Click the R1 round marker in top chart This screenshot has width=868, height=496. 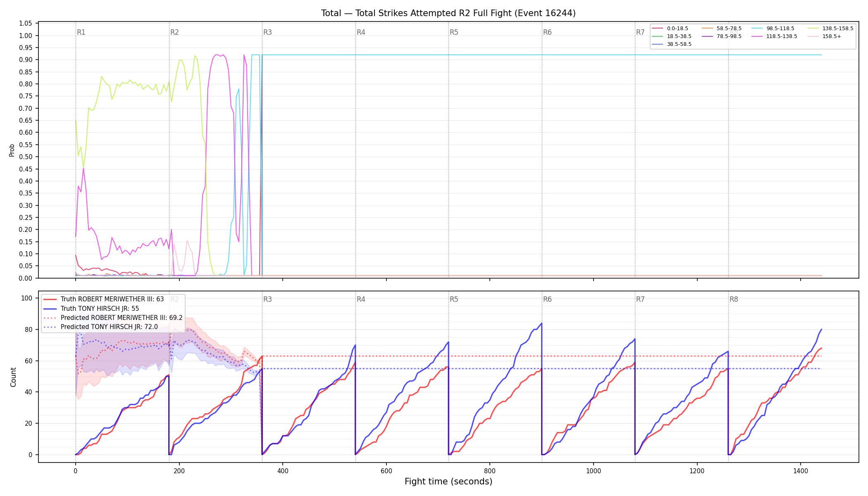[81, 32]
